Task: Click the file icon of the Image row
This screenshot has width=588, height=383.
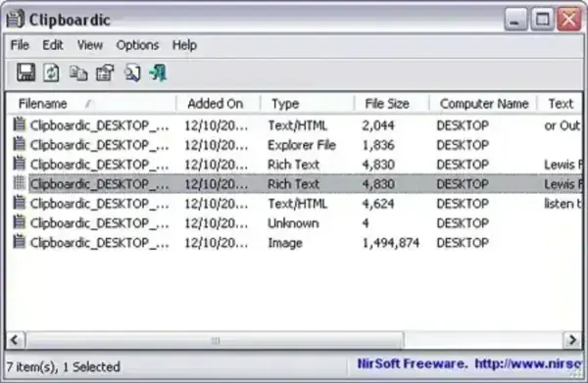Action: [20, 241]
